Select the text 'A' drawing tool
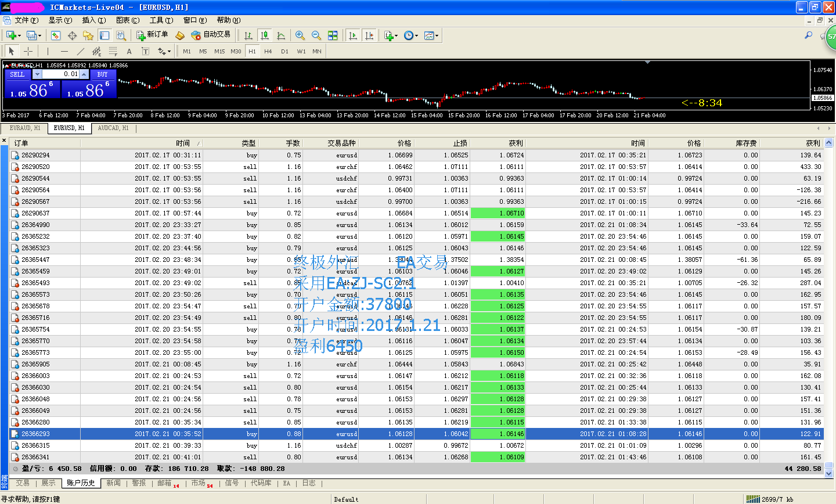The height and width of the screenshot is (504, 836). (x=129, y=51)
